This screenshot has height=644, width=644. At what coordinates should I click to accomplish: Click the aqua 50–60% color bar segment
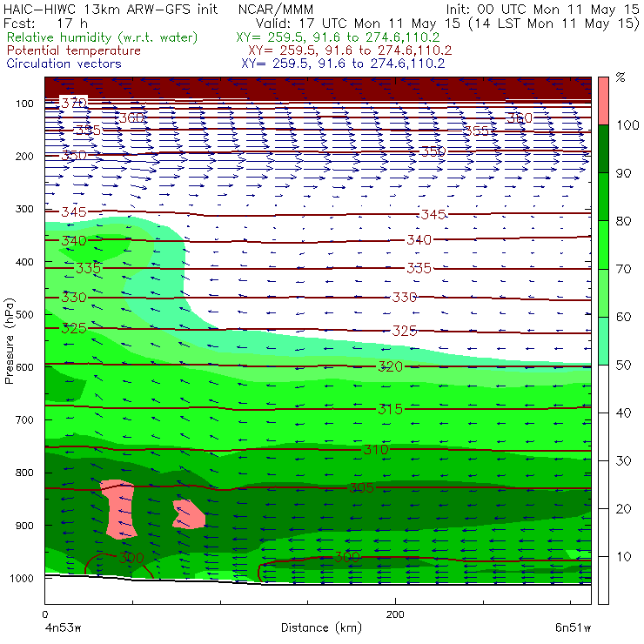(x=603, y=341)
